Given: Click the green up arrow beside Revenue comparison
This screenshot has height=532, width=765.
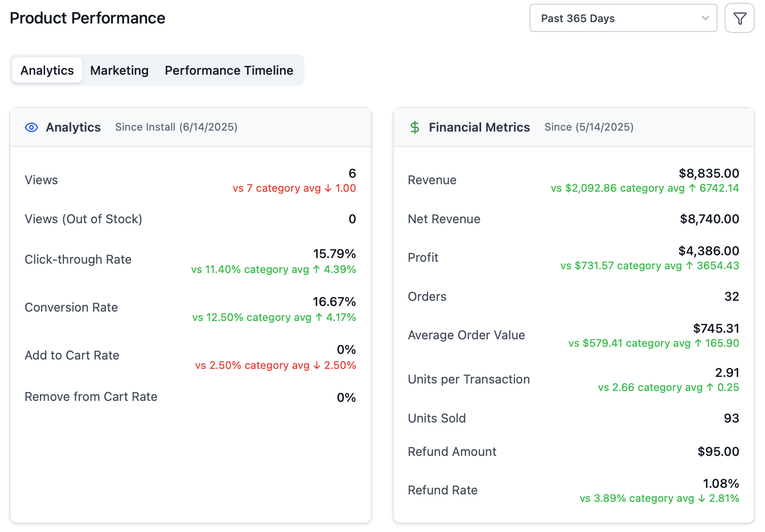Looking at the screenshot, I should pyautogui.click(x=693, y=188).
